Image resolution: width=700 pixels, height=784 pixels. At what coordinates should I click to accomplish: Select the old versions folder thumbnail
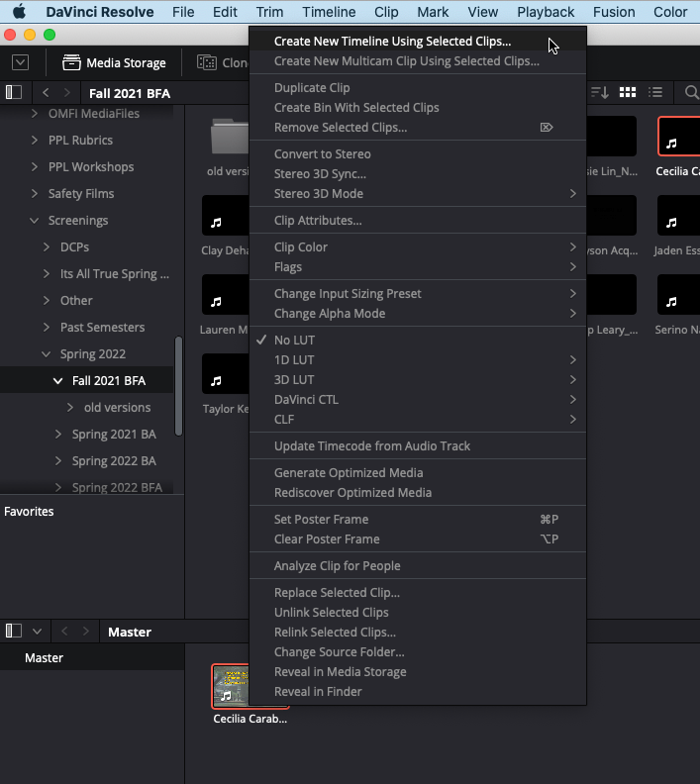click(x=230, y=136)
